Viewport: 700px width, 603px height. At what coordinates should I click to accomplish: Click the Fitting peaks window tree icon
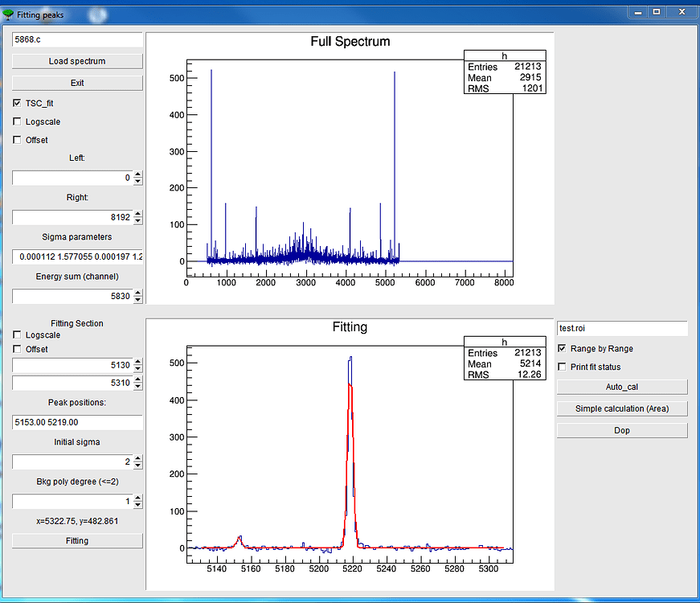8,14
